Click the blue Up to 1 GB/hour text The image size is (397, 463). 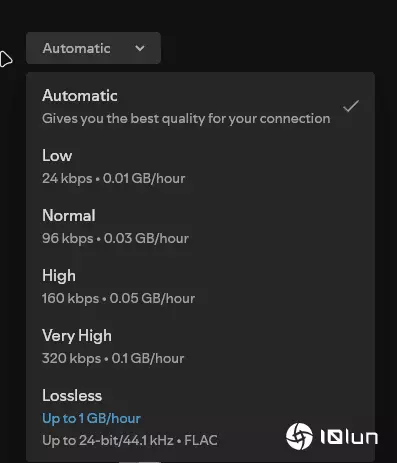tap(91, 419)
